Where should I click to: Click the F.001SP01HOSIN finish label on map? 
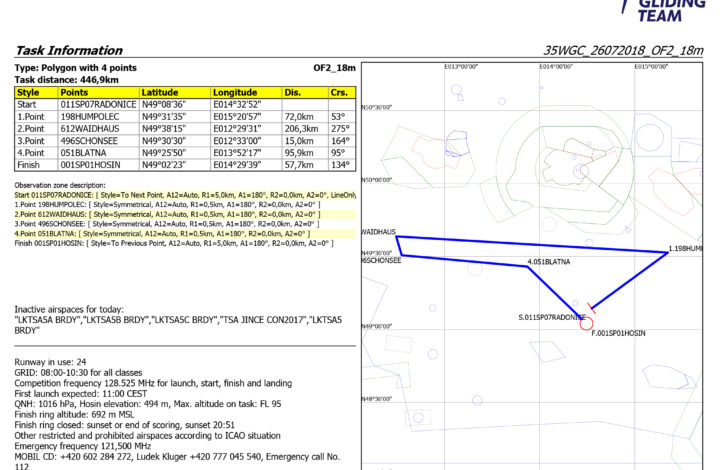click(x=619, y=332)
